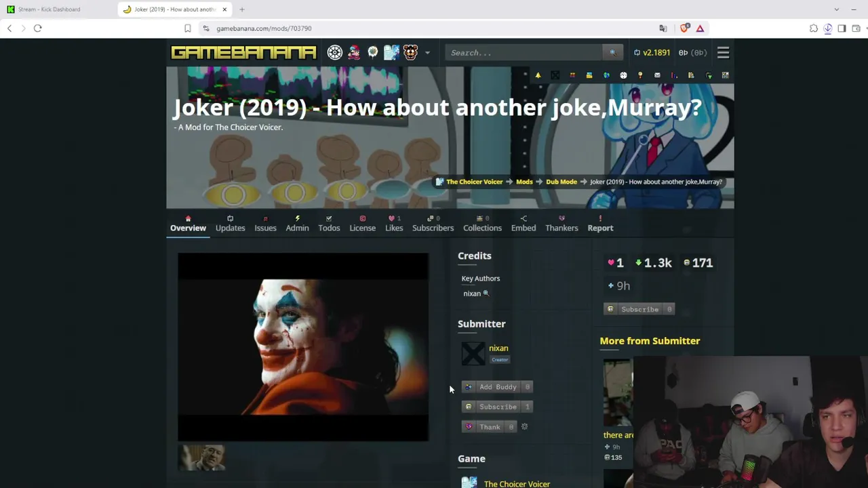Image resolution: width=868 pixels, height=488 pixels.
Task: Click the Thank button
Action: [489, 427]
